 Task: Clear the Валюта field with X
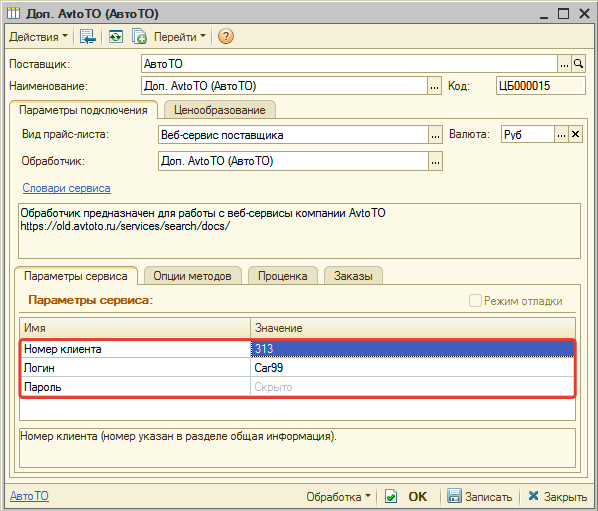pos(575,134)
